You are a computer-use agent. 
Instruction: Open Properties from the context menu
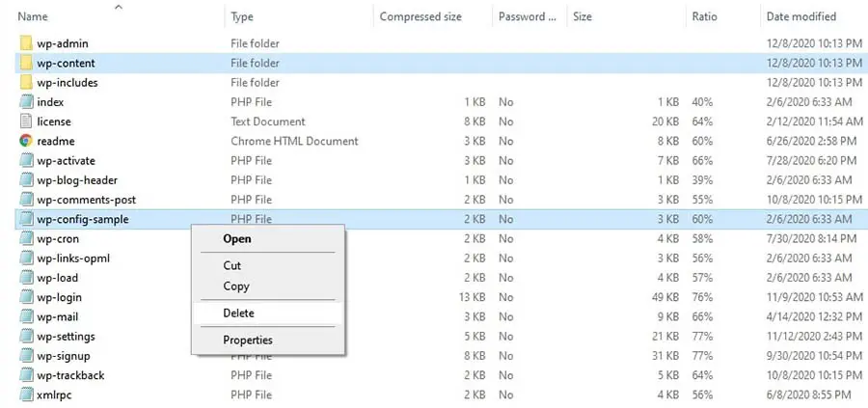[248, 340]
